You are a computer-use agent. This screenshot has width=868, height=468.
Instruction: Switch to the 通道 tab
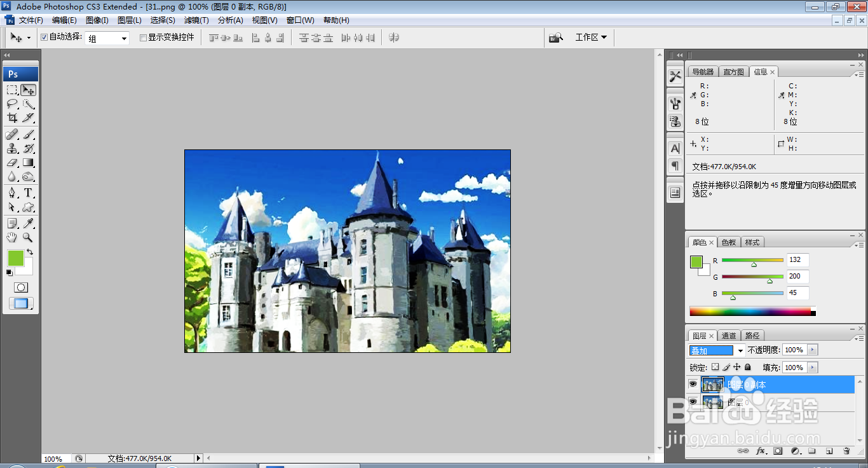(x=729, y=336)
